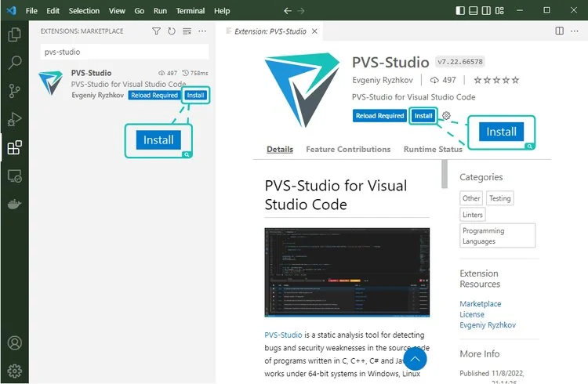Select PVS-Studio icon in marketplace list

(x=51, y=83)
